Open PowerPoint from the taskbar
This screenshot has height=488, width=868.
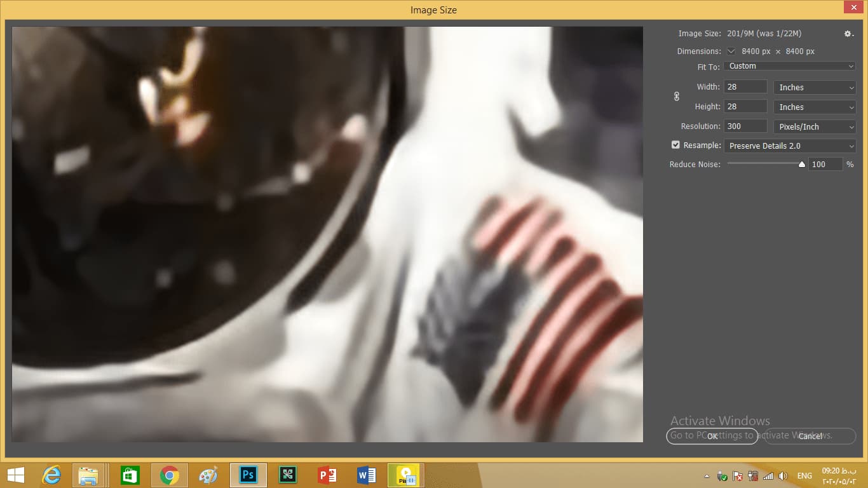[327, 475]
